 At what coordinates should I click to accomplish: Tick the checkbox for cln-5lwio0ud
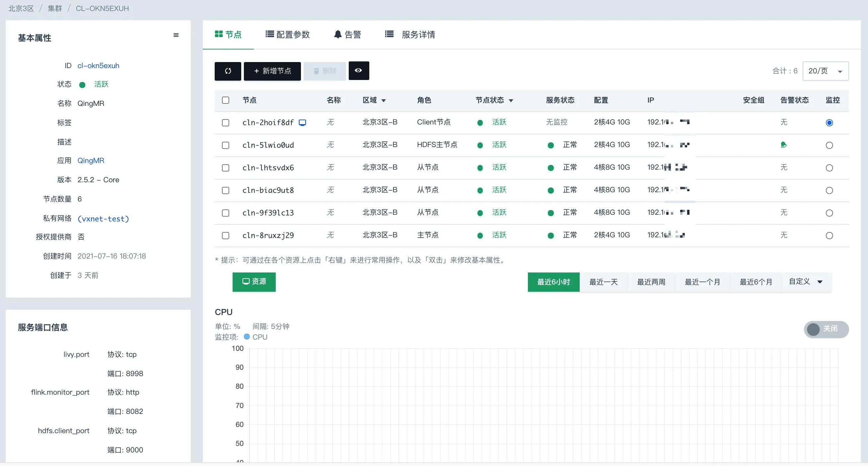click(x=225, y=145)
